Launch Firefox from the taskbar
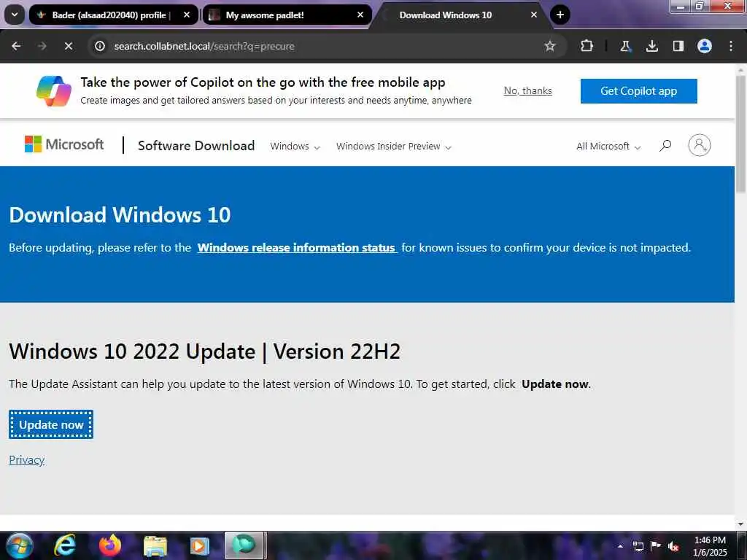This screenshot has width=747, height=560. (x=109, y=545)
